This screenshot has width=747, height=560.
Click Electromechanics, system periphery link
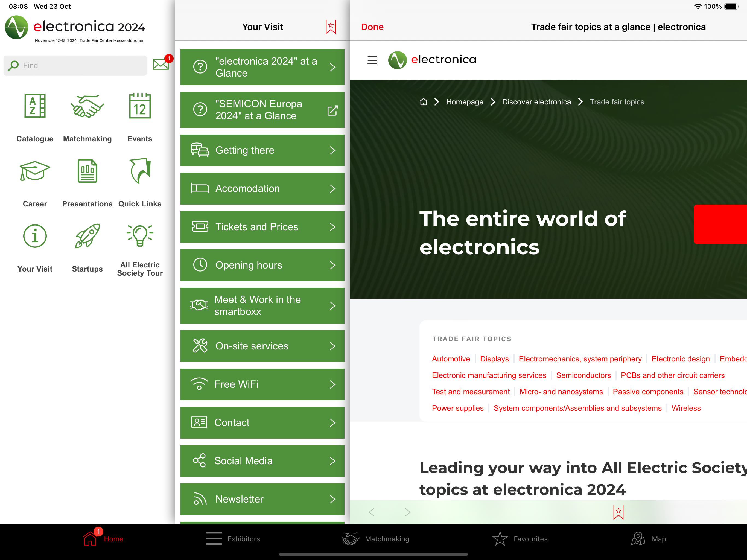(x=580, y=359)
